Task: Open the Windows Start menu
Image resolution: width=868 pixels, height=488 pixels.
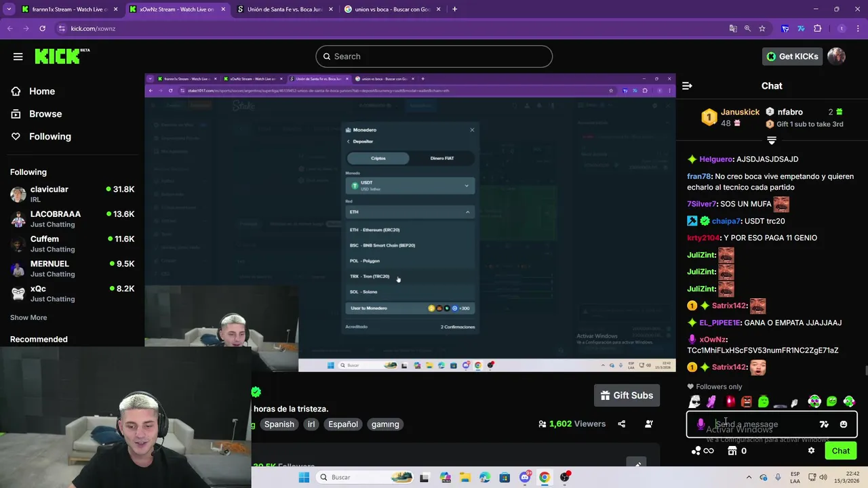Action: click(304, 477)
